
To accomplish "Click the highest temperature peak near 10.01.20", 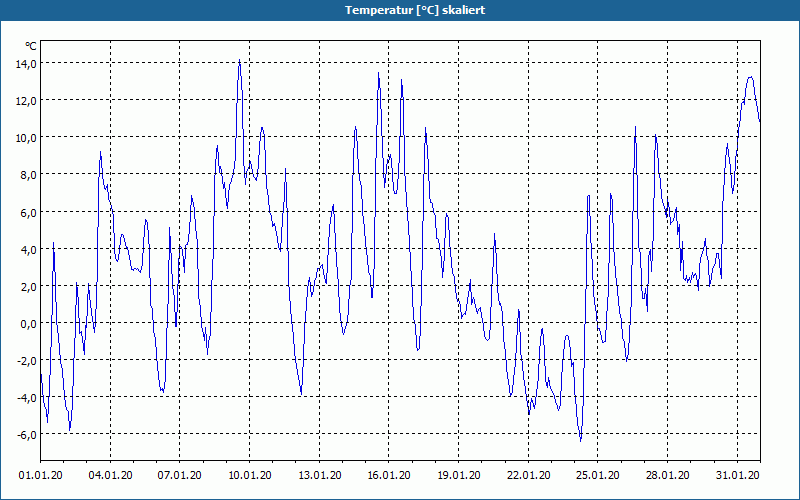I will click(x=239, y=60).
